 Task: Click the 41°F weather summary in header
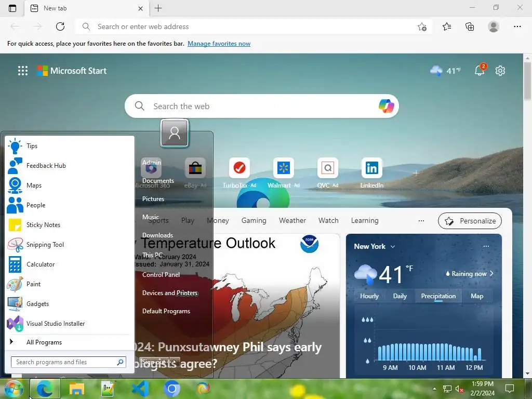[445, 71]
